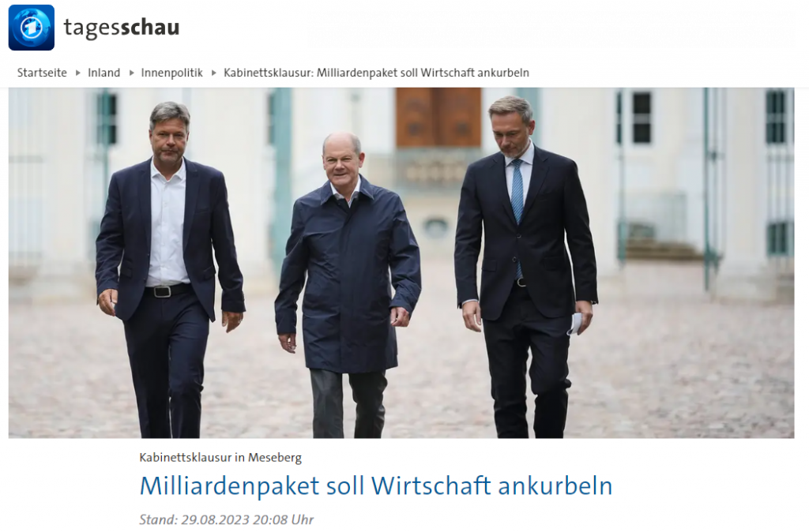809x532 pixels.
Task: Click the man in white open-collar shirt
Action: click(x=167, y=268)
